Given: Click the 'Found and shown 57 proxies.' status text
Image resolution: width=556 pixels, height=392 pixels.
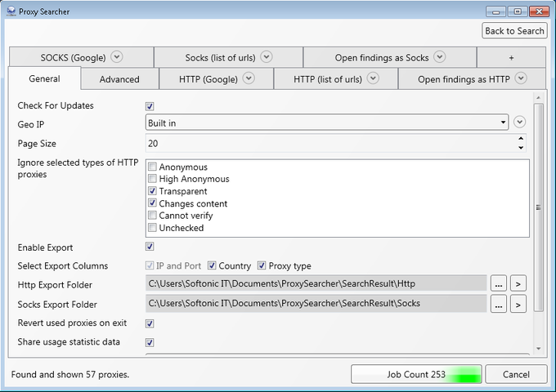Looking at the screenshot, I should click(70, 375).
